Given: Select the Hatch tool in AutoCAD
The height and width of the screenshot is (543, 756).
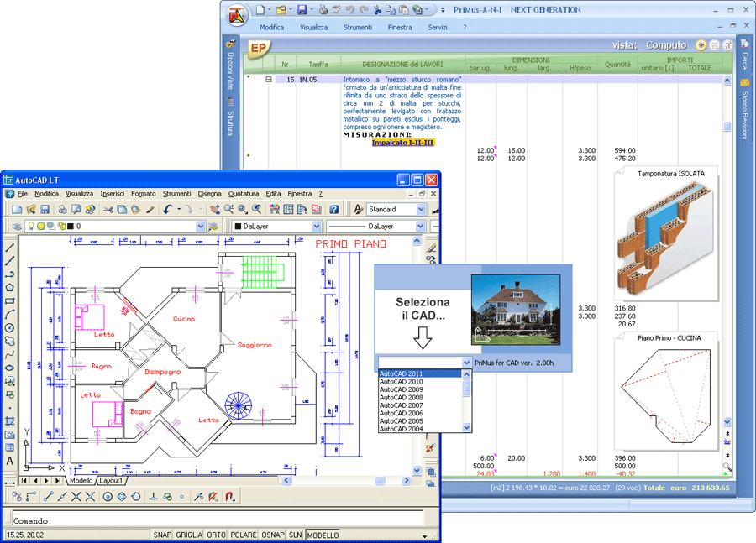Looking at the screenshot, I should pos(9,421).
